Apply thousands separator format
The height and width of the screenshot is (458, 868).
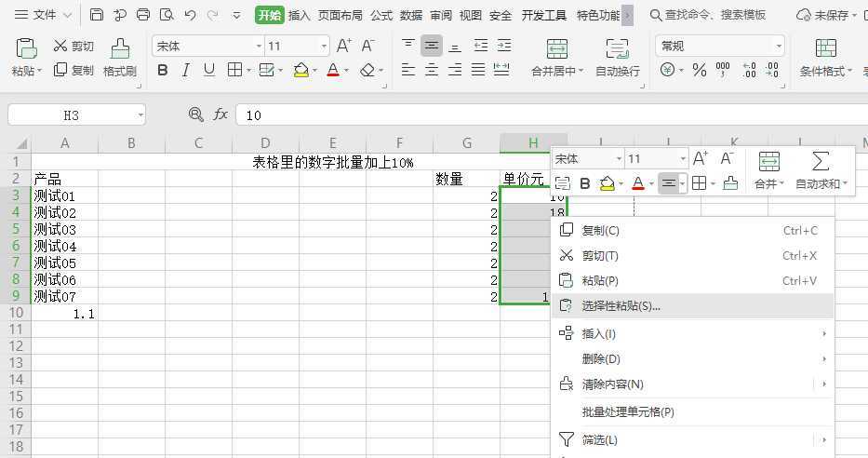tap(723, 70)
